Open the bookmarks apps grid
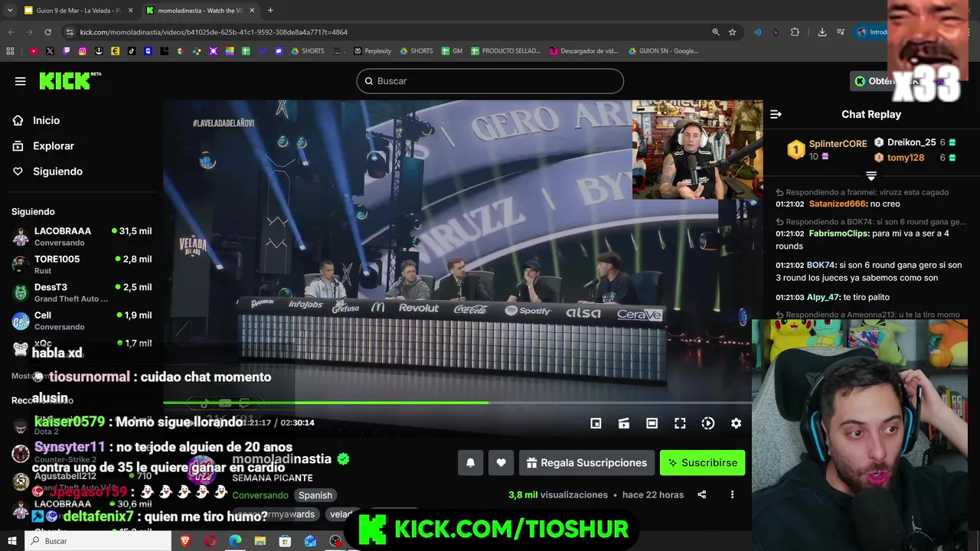 (10, 51)
